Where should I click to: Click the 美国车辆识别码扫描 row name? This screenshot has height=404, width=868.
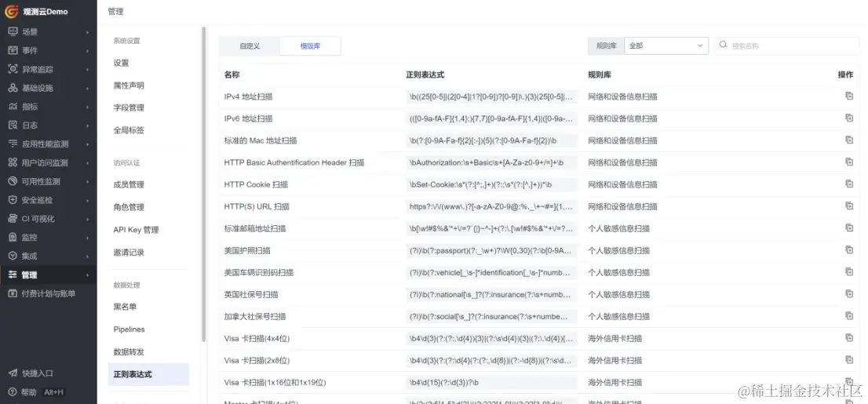pyautogui.click(x=259, y=272)
